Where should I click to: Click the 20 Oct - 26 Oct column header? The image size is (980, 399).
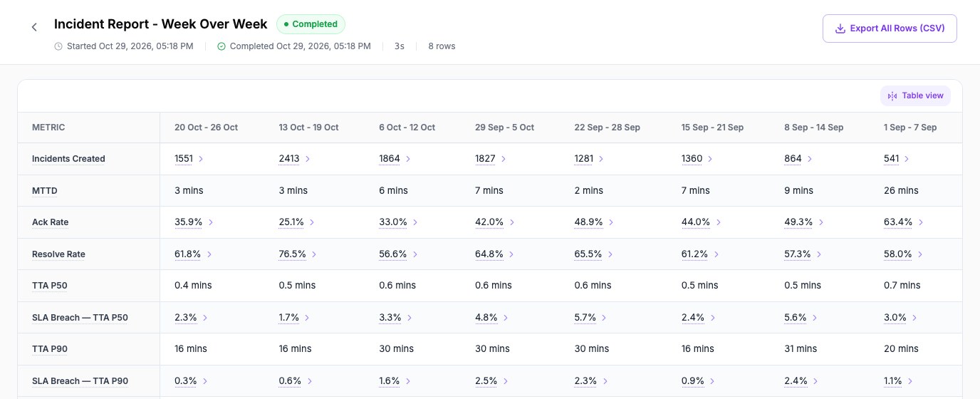(207, 128)
